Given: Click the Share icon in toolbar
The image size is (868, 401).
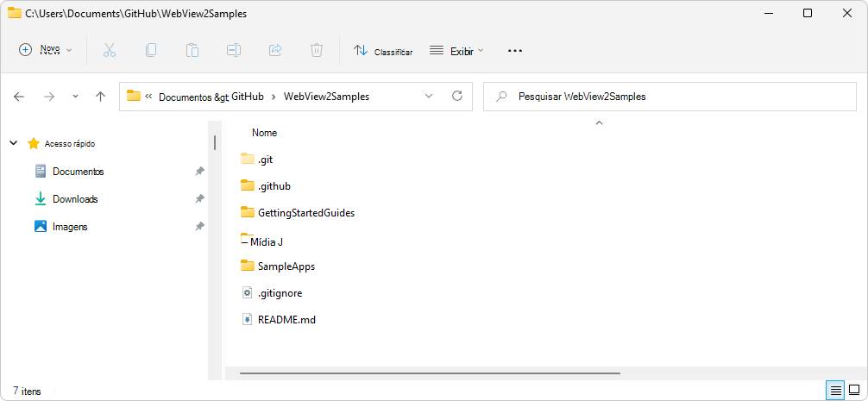Looking at the screenshot, I should point(275,50).
